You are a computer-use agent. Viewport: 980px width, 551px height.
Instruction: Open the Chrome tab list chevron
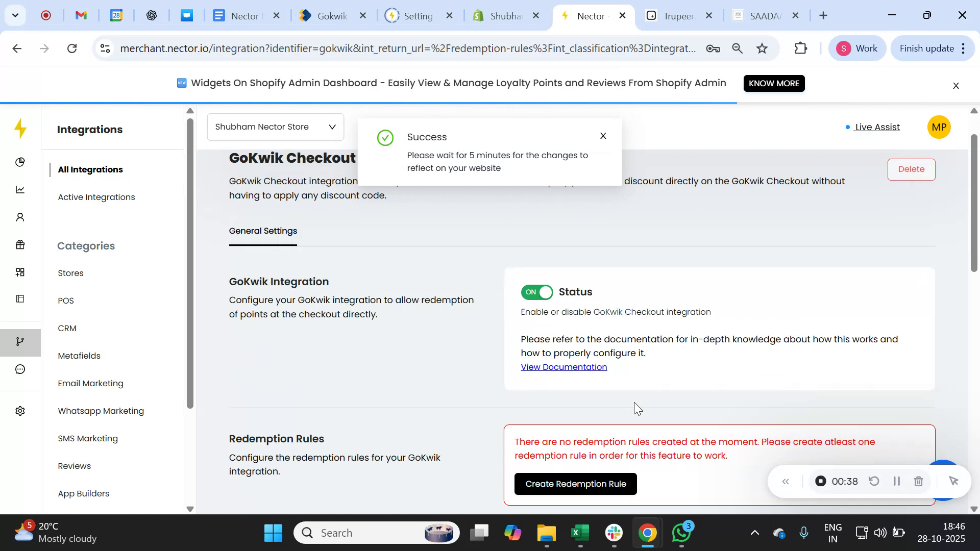[x=15, y=15]
